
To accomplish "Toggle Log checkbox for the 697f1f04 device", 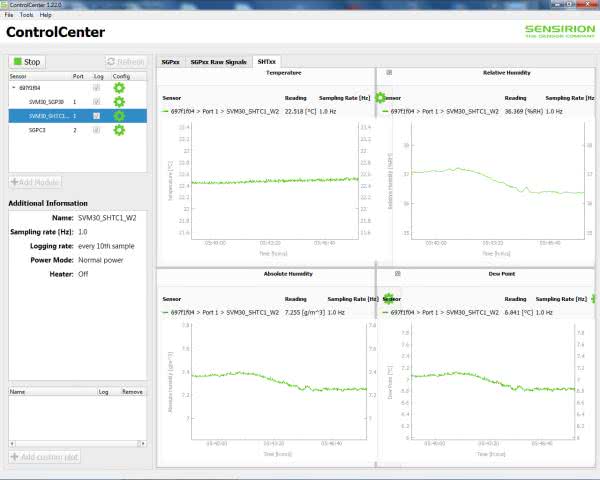I will click(x=97, y=88).
